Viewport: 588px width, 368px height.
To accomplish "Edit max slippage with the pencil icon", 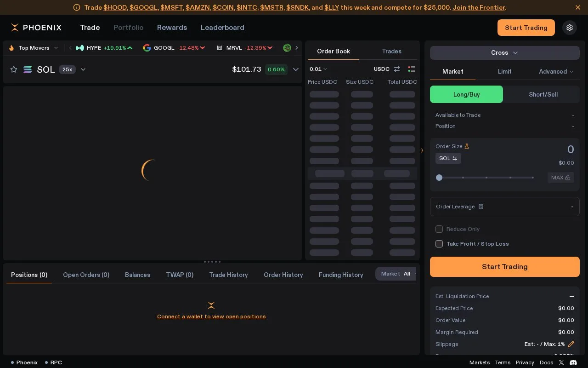I will point(571,344).
